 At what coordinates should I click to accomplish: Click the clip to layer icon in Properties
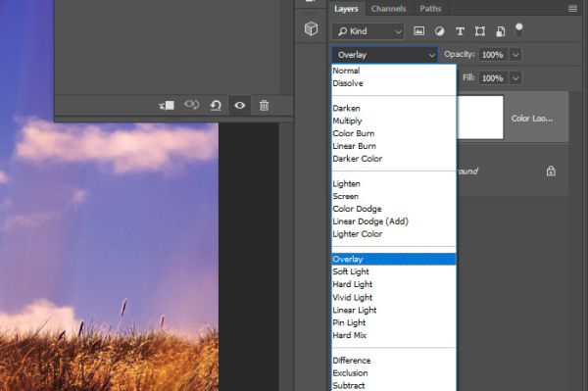[x=167, y=106]
